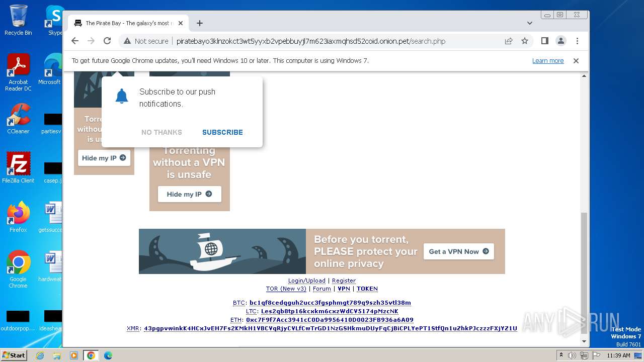Open volume control in tray
The height and width of the screenshot is (362, 644).
(572, 355)
